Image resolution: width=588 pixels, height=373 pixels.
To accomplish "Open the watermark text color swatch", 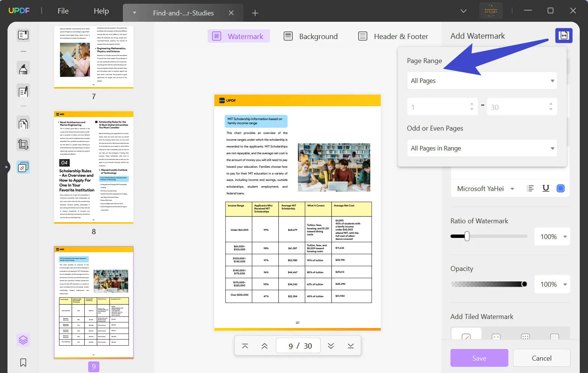I will tap(561, 188).
